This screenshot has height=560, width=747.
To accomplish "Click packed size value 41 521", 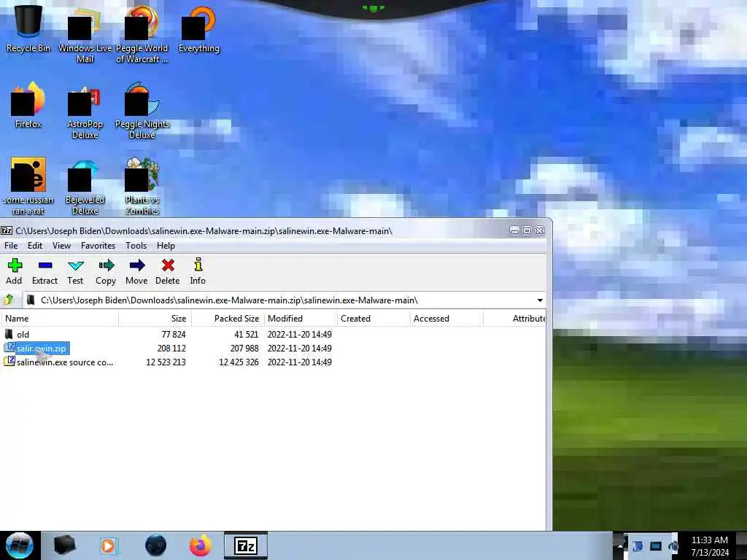I will [x=247, y=334].
